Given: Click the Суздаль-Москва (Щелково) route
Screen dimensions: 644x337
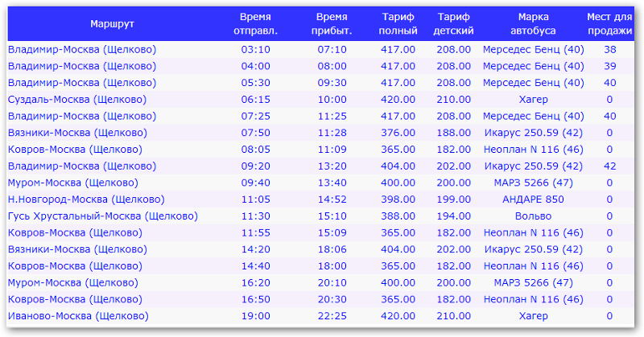Looking at the screenshot, I should tap(77, 100).
